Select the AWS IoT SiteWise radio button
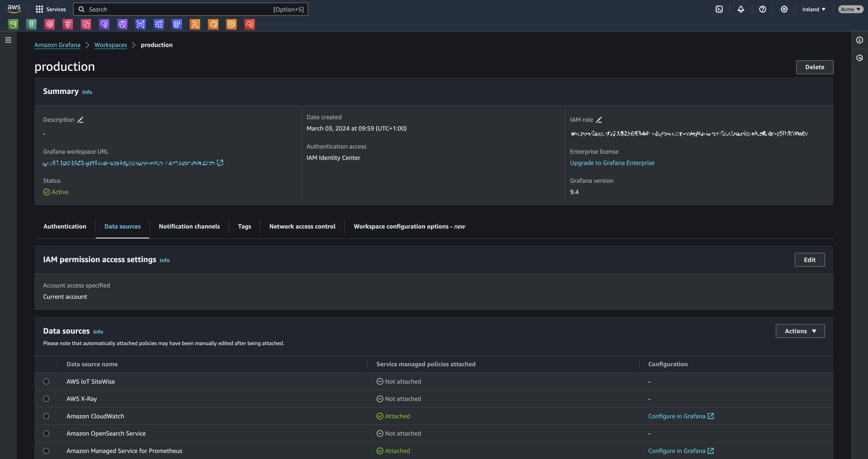 point(46,381)
